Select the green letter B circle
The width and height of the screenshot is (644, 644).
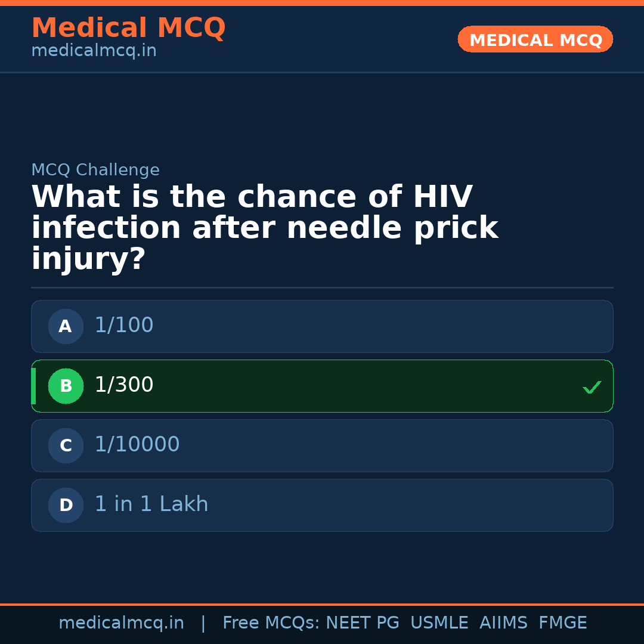66,386
